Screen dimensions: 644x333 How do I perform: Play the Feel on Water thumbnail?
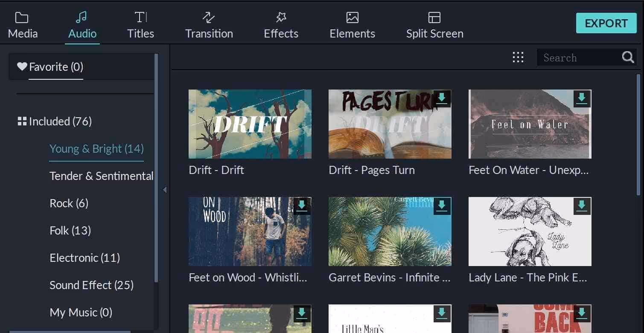(x=529, y=124)
